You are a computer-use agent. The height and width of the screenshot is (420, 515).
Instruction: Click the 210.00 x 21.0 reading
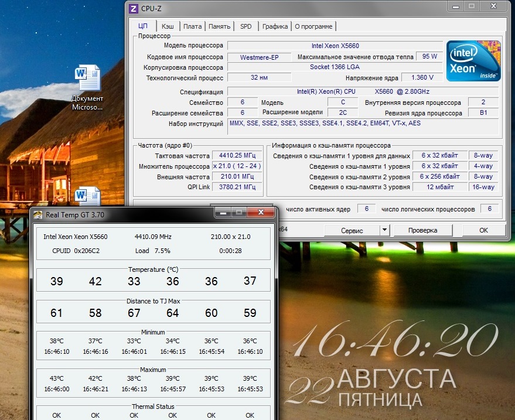[x=231, y=237]
